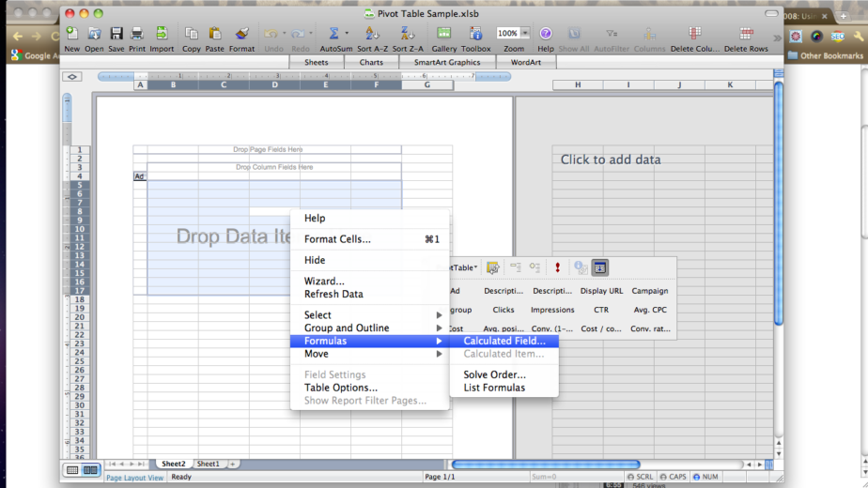This screenshot has height=488, width=868.
Task: Click PivotTable Wizard icon in PivotTable toolbar
Action: 492,267
